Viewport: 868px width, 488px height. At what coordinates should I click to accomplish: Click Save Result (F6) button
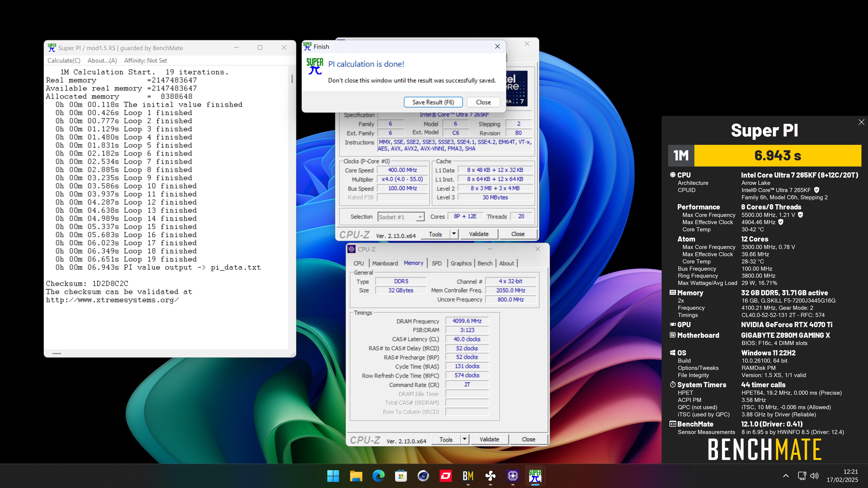click(433, 102)
